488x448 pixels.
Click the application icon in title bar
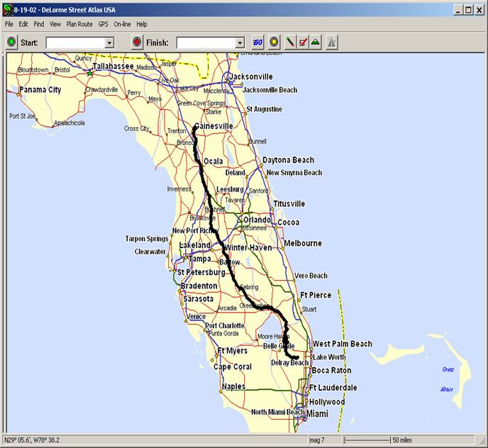click(7, 10)
